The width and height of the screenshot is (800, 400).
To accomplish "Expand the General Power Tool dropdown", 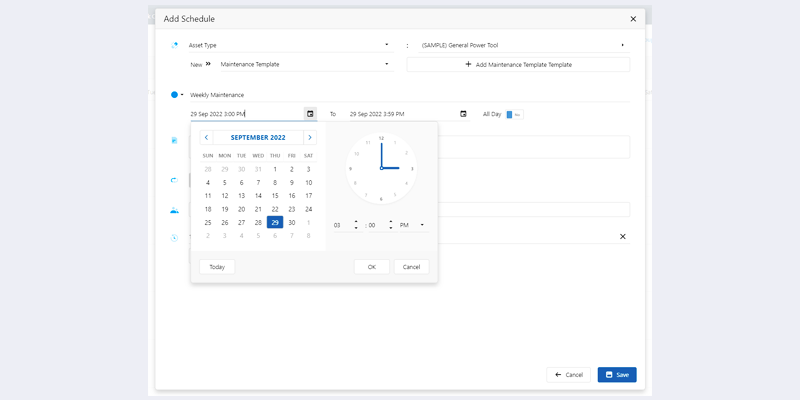I will point(622,45).
